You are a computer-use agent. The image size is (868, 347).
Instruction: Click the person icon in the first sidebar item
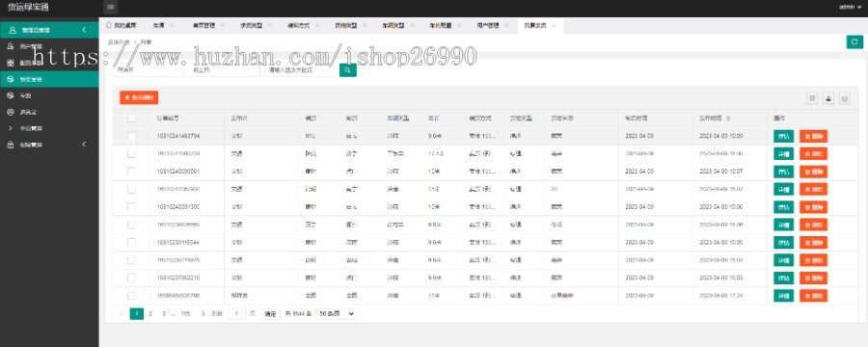[13, 30]
